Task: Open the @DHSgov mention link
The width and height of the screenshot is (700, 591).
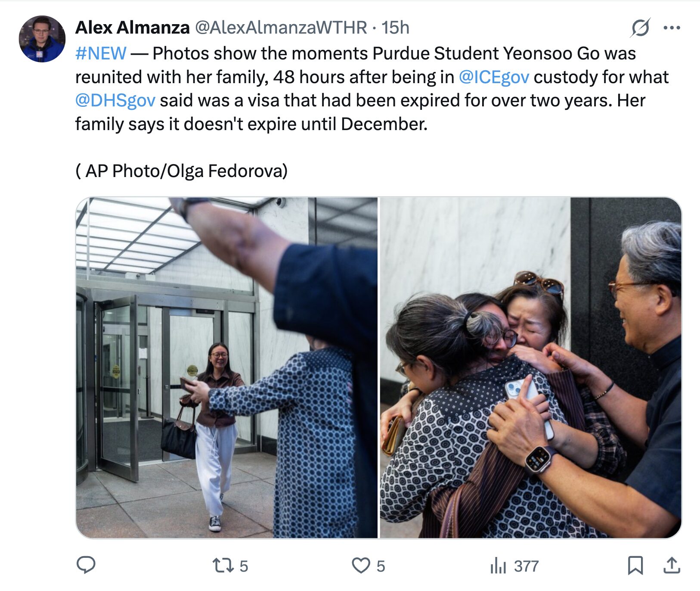Action: (x=115, y=100)
